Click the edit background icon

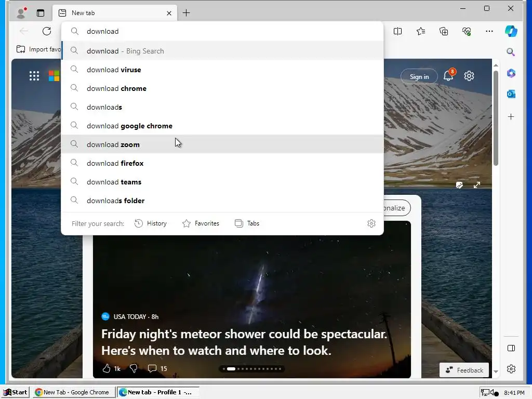tap(459, 185)
